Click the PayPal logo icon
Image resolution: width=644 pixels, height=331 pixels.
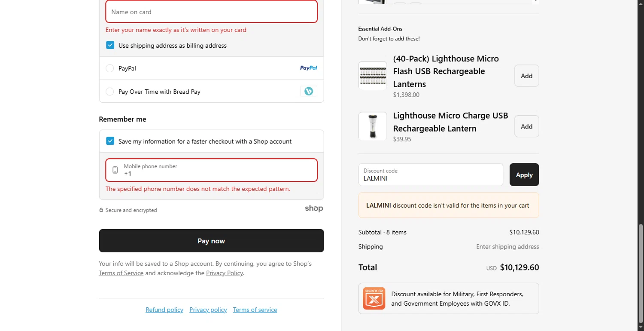308,68
